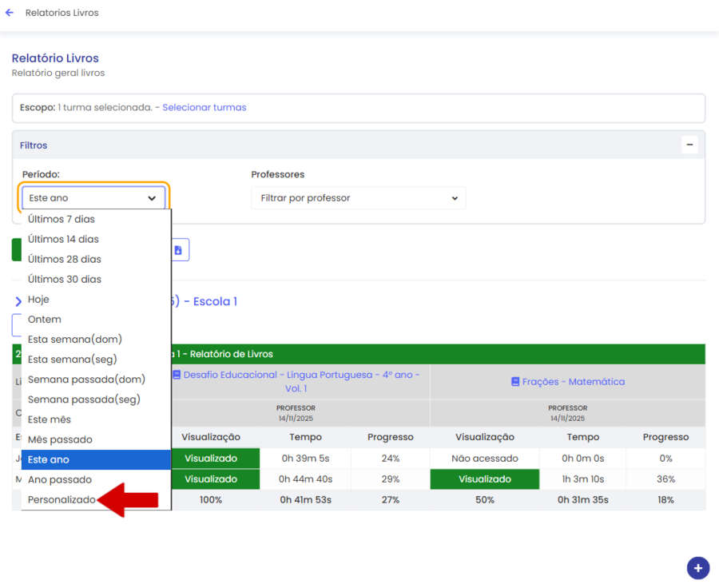Select Últimos 30 dias option

65,279
